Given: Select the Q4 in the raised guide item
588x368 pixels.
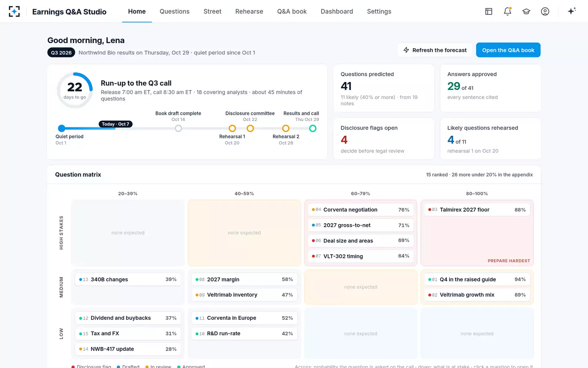Looking at the screenshot, I should tap(477, 280).
